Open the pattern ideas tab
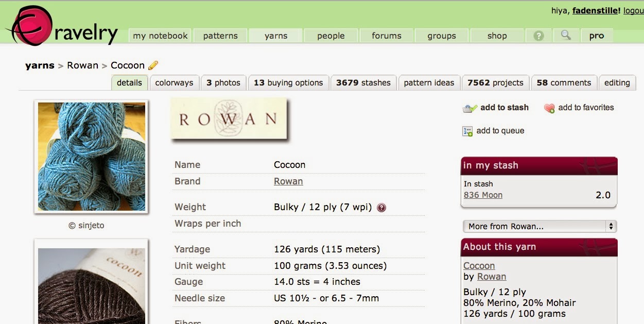The height and width of the screenshot is (324, 644). coord(429,83)
